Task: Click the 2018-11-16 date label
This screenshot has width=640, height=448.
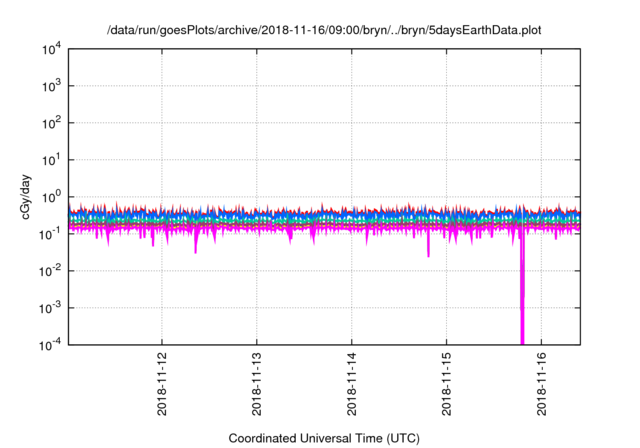Action: [542, 384]
